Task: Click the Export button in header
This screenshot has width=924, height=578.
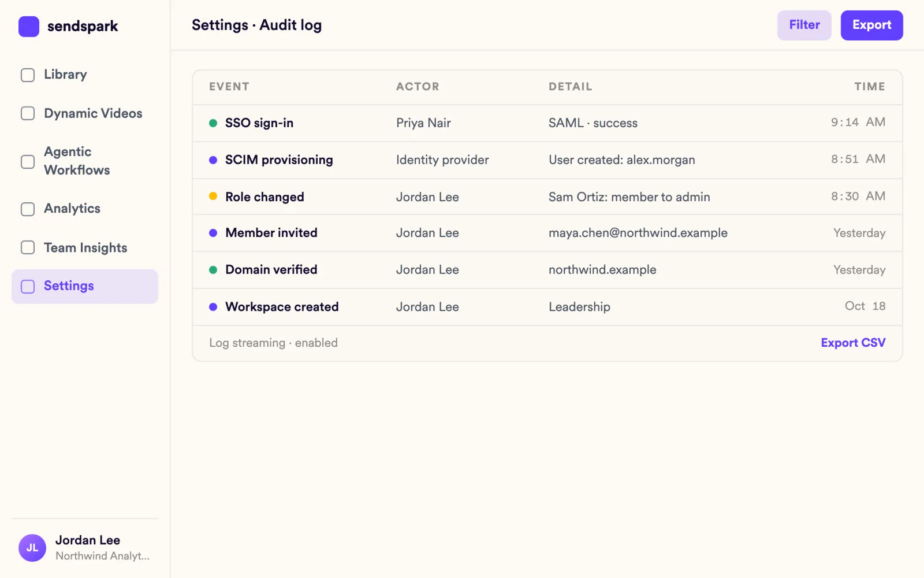Action: tap(872, 25)
